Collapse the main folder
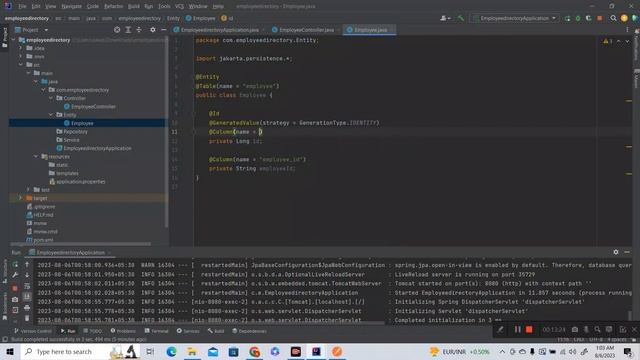Screen dimensions: 640x360 (x=29, y=73)
